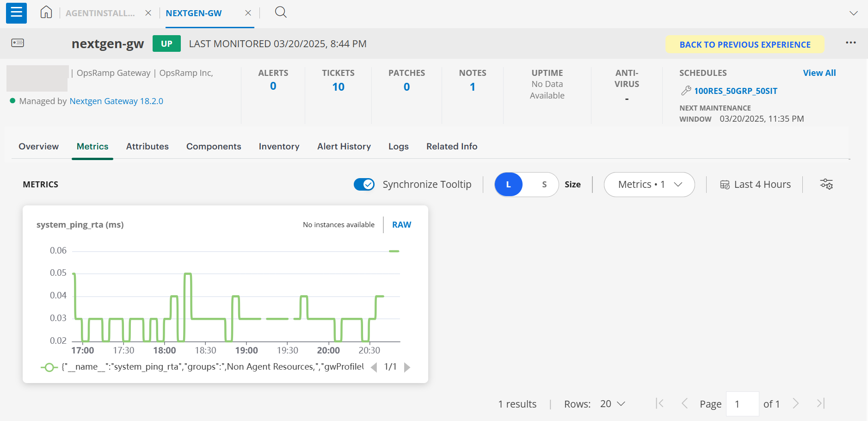868x421 pixels.
Task: Open the Tickets count 10
Action: click(x=339, y=87)
